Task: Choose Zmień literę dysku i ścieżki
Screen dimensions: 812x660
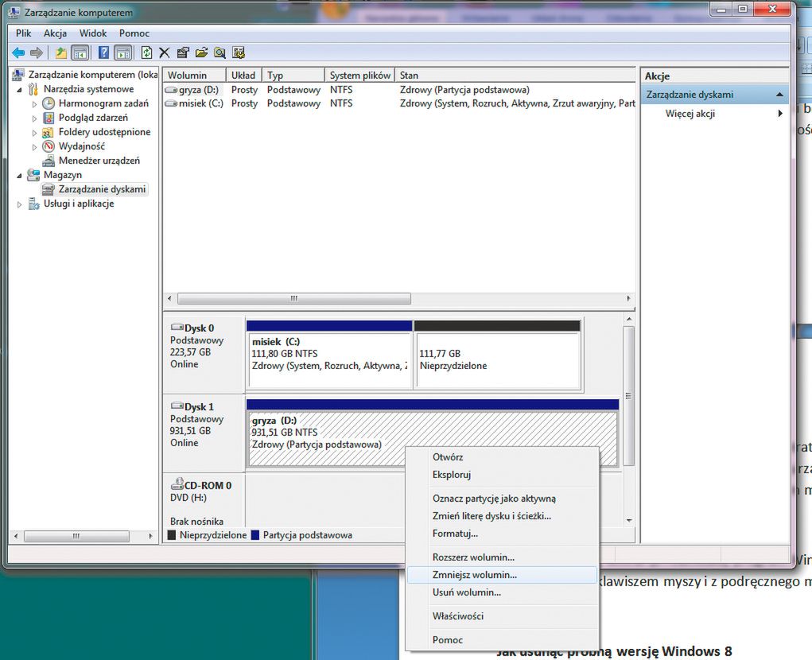Action: 503,515
